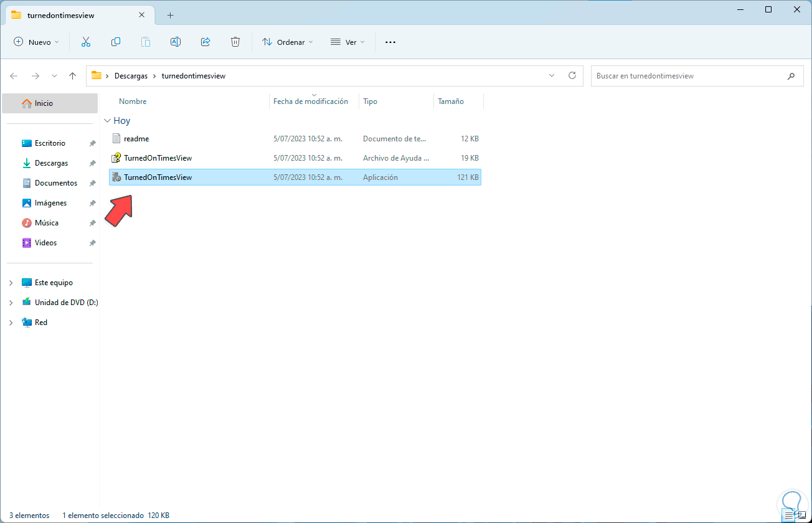Open Descargas in navigation pane
Screen dimensions: 812x523
tap(50, 163)
